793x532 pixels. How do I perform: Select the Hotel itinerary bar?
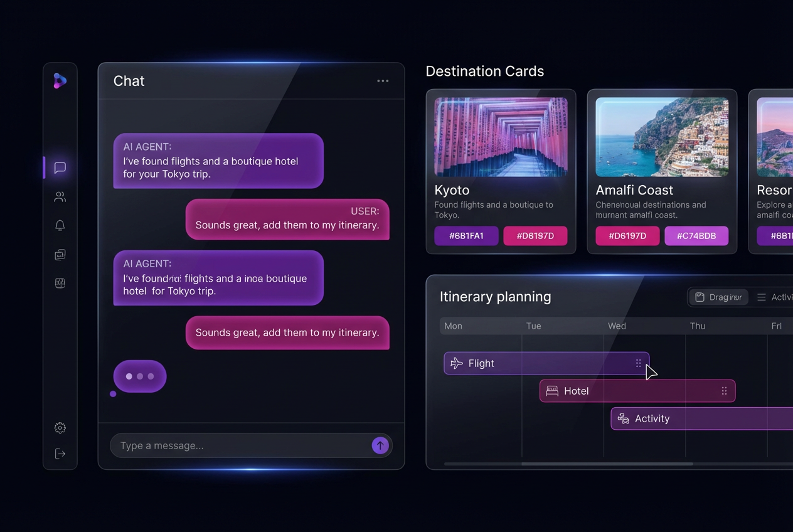point(637,391)
